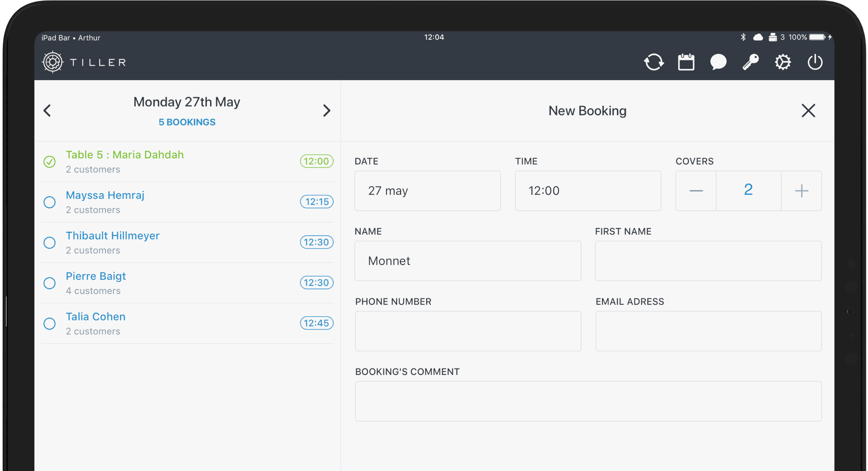Open Mayssa Hemraj booking
Viewport: 868px width, 471px height.
[187, 202]
